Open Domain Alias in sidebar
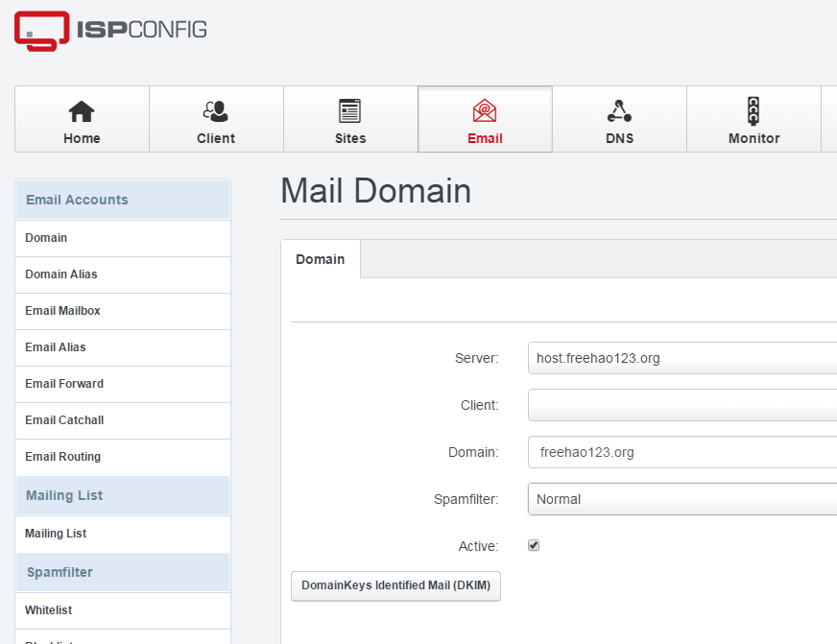837x644 pixels. point(61,274)
